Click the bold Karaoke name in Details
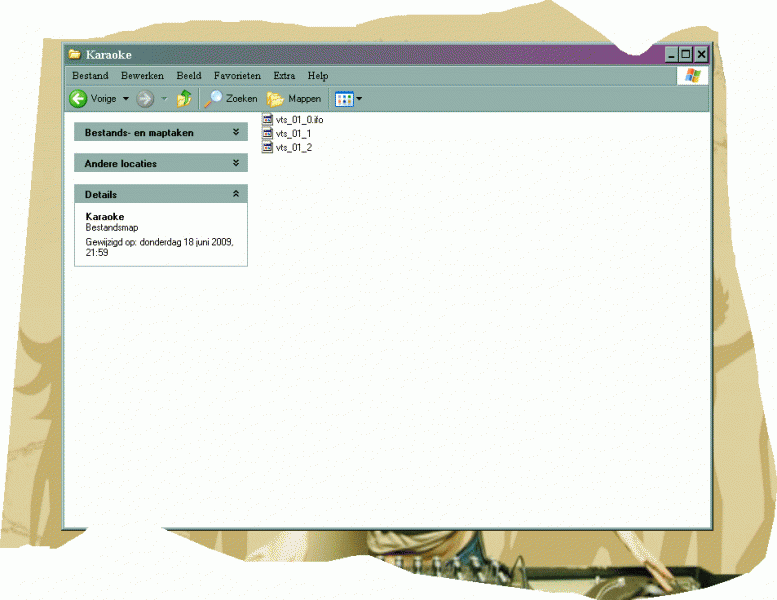 pos(105,217)
